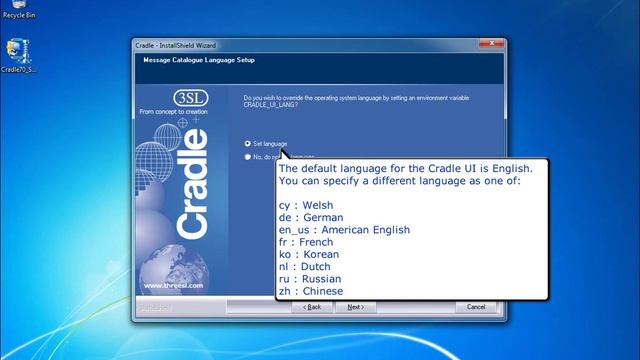Viewport: 640px width, 360px height.
Task: Select the Set language radio button
Action: click(x=247, y=144)
